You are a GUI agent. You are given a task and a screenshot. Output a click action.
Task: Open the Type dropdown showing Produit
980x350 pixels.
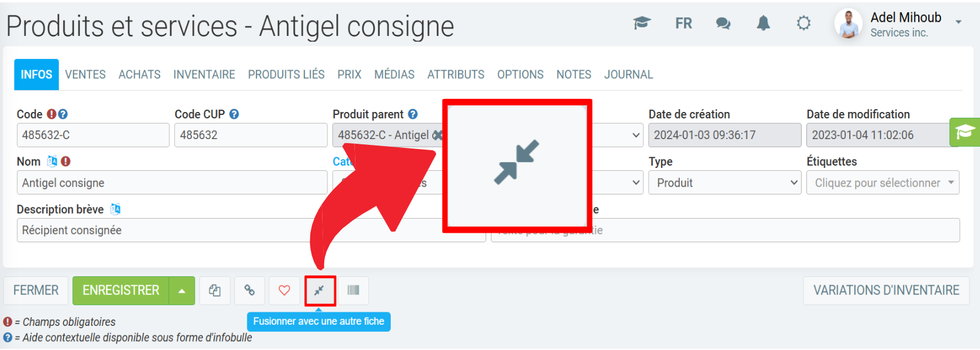pos(725,183)
